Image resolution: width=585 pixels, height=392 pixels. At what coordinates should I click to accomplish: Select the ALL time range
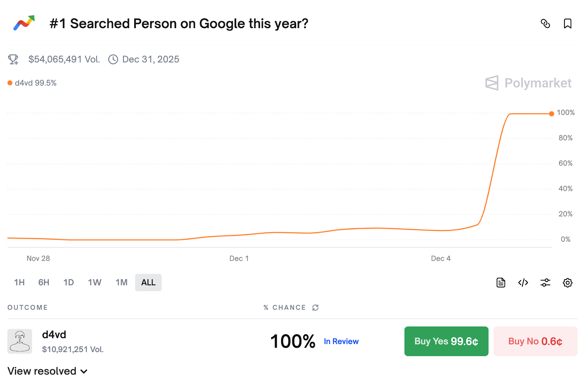[x=148, y=283]
